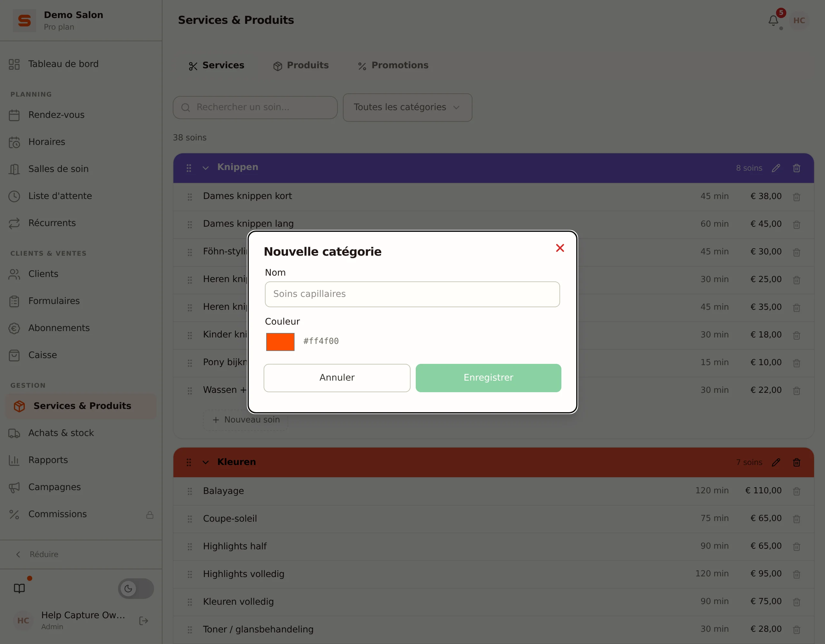
Task: Collapse the Kleuren category chevron
Action: click(x=206, y=462)
